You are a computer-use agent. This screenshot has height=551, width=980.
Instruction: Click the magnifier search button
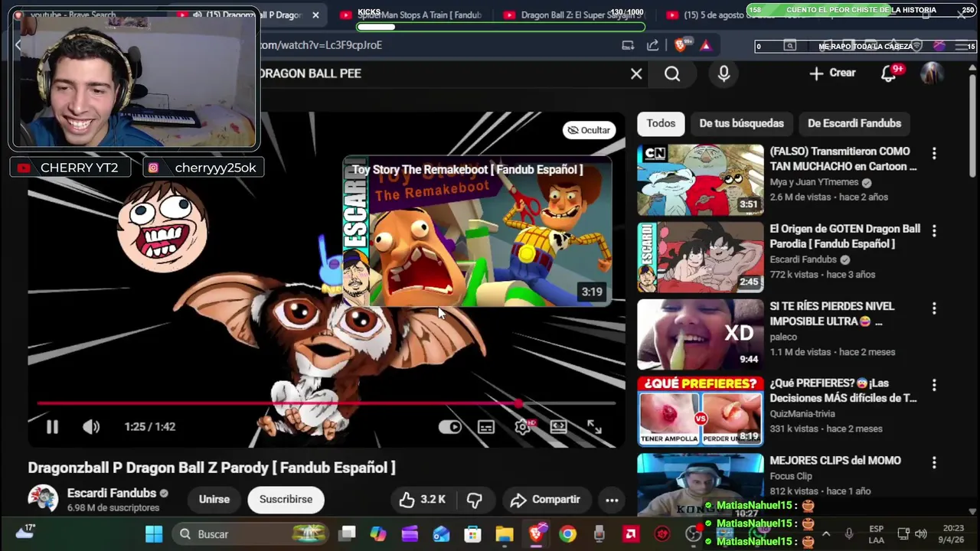tap(672, 73)
